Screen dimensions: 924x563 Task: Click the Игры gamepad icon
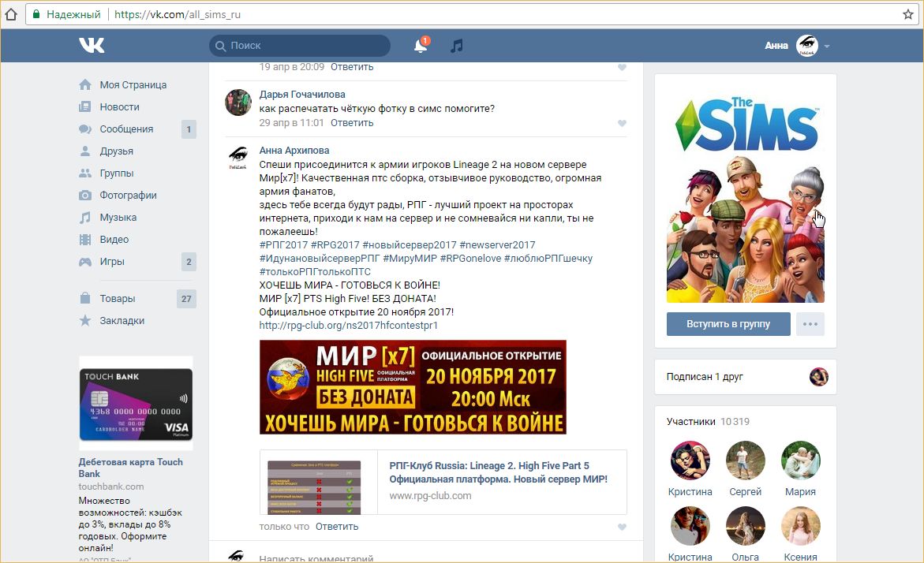pos(85,262)
